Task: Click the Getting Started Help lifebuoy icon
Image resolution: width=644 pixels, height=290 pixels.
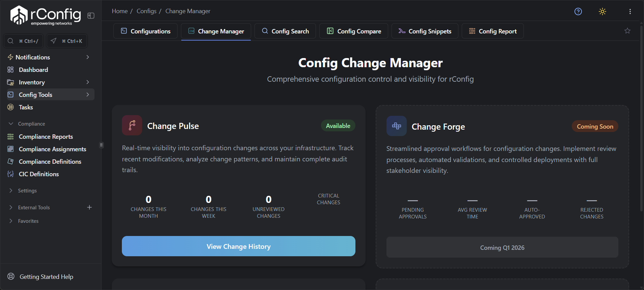Action: point(11,276)
